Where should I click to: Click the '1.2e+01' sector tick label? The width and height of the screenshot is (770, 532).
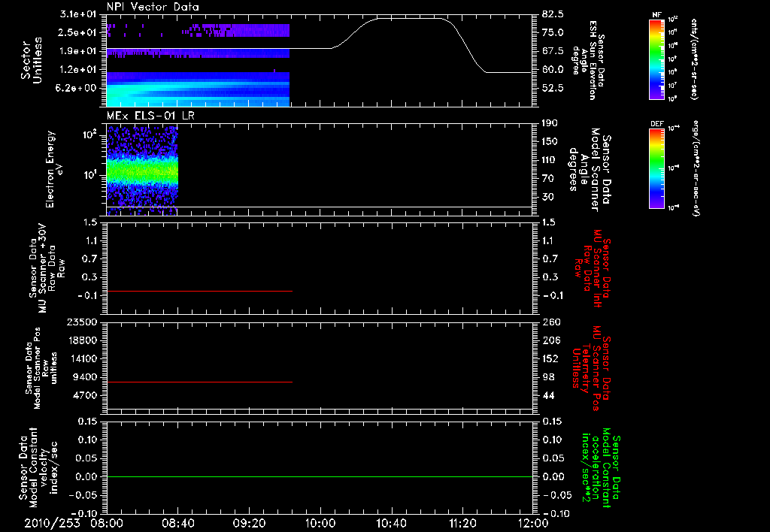point(78,69)
